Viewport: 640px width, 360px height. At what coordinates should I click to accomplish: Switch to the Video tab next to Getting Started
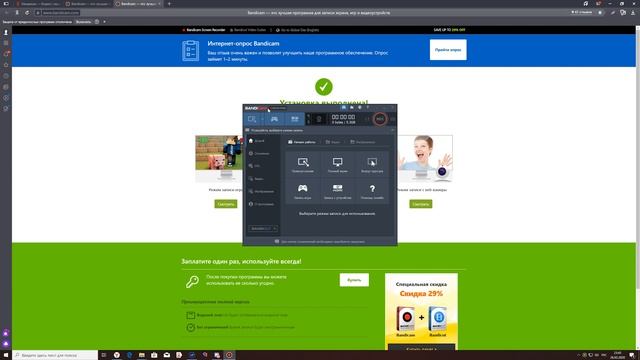coord(333,142)
